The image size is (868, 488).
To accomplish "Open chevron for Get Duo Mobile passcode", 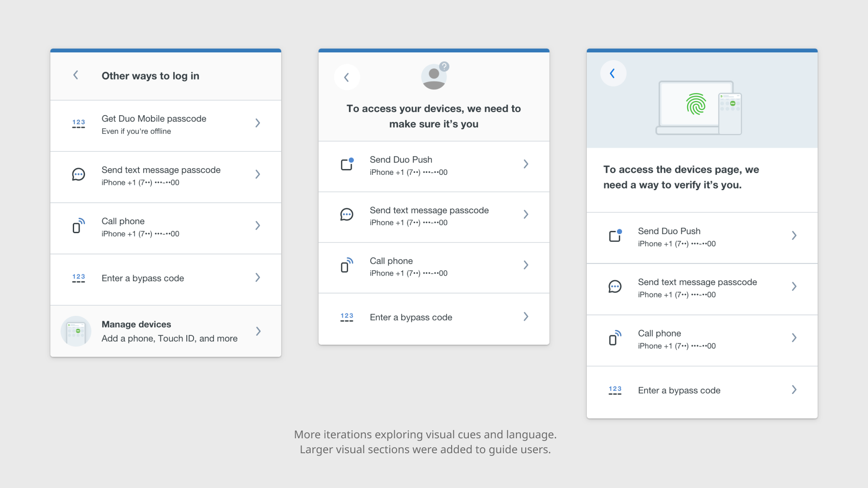I will (x=258, y=123).
